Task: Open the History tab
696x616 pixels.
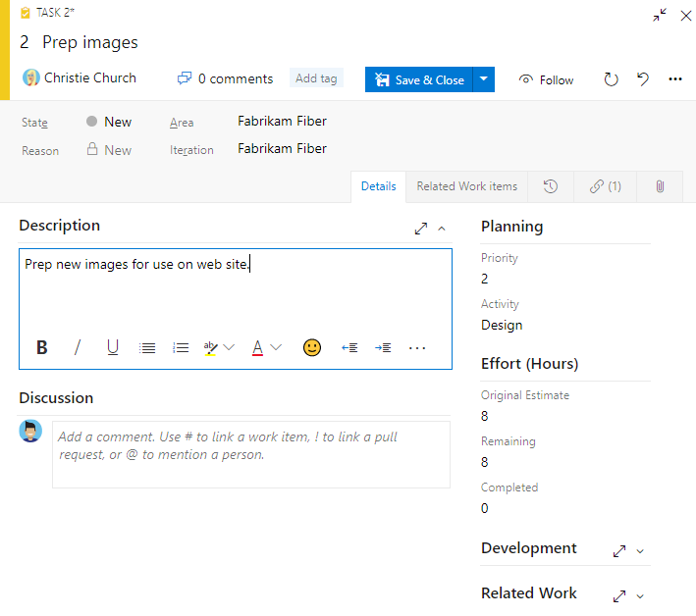Action: [x=551, y=186]
